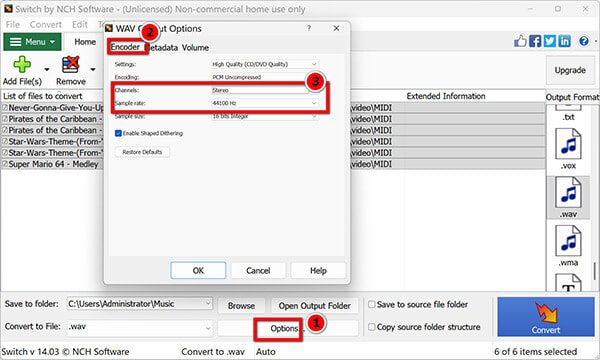600x360 pixels.
Task: Click the Open Output Folder button
Action: (x=315, y=306)
